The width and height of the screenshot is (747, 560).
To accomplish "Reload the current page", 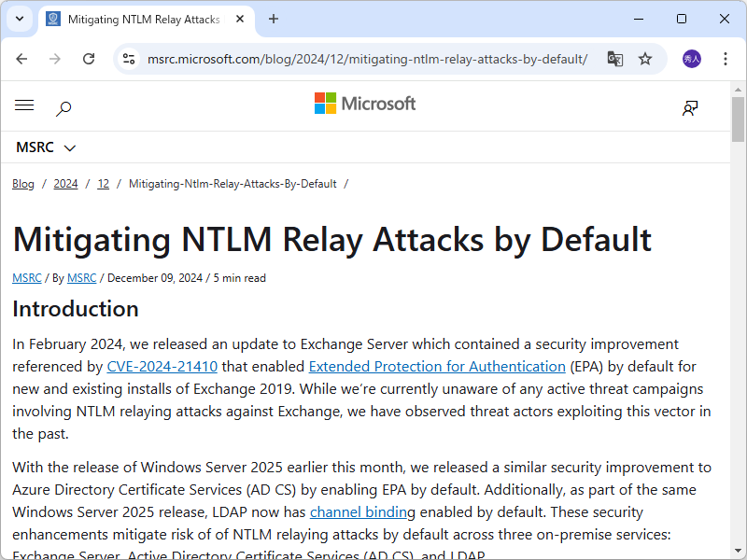I will (89, 58).
